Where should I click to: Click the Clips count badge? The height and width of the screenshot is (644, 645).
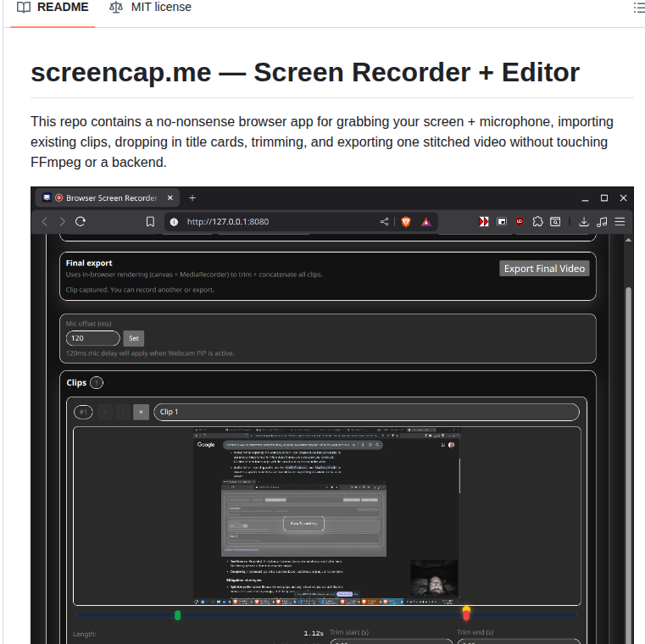point(97,383)
